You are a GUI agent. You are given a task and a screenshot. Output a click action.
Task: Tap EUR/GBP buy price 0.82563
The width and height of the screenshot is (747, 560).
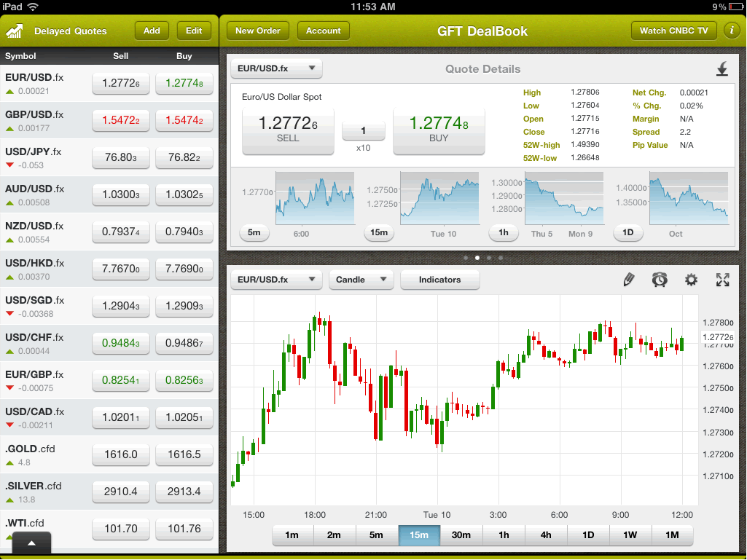[x=184, y=380]
